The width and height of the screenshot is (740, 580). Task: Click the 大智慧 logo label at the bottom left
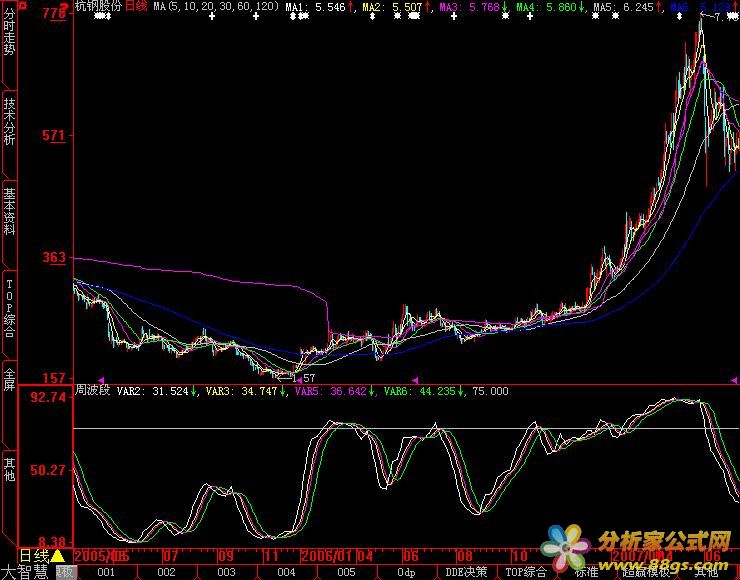pyautogui.click(x=25, y=572)
